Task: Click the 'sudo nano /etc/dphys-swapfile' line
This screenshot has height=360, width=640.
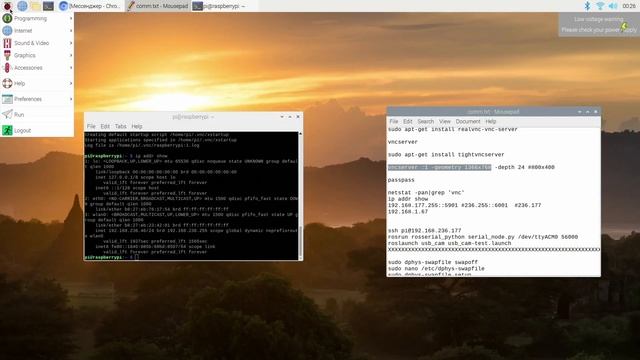Action: (436, 268)
